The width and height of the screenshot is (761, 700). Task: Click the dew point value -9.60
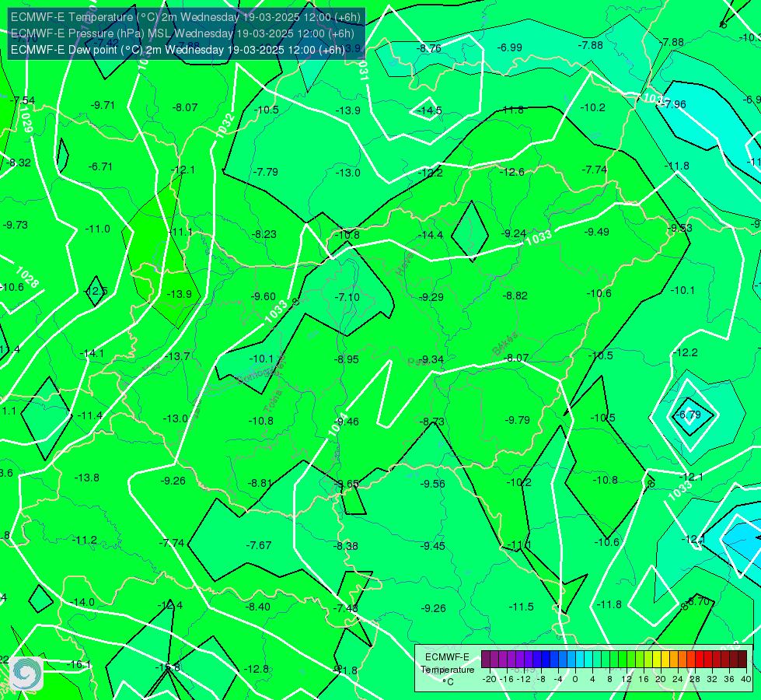263,296
